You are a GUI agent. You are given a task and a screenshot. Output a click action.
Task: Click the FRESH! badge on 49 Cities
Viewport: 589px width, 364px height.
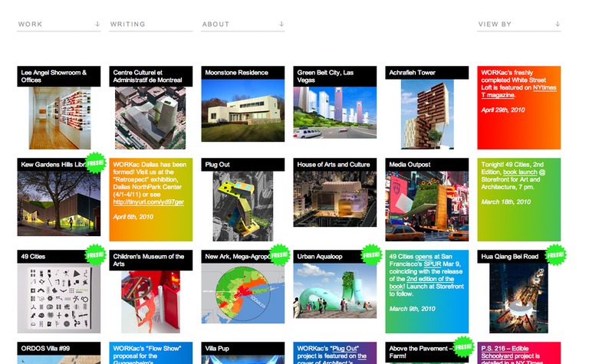pyautogui.click(x=95, y=254)
